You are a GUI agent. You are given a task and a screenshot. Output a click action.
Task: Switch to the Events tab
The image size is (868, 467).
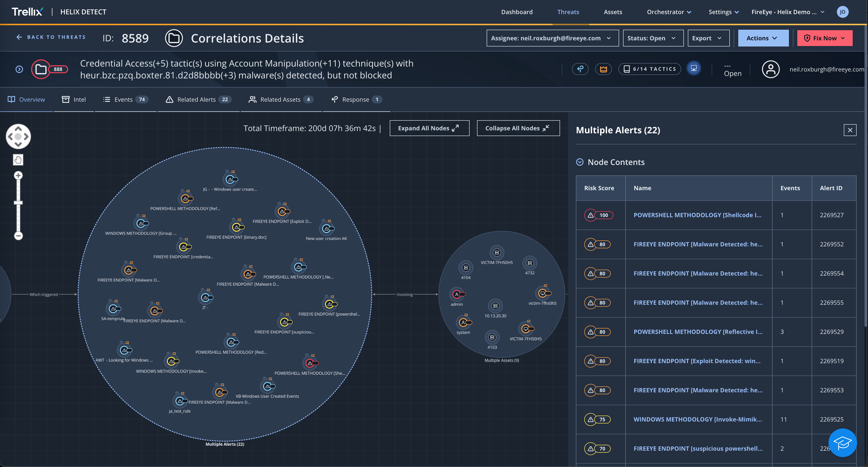point(125,99)
